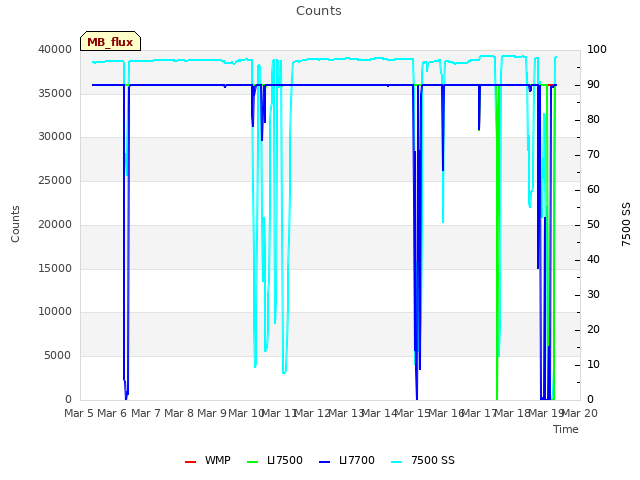
Task: Click the Mar 18 date tick label
Action: click(x=513, y=413)
